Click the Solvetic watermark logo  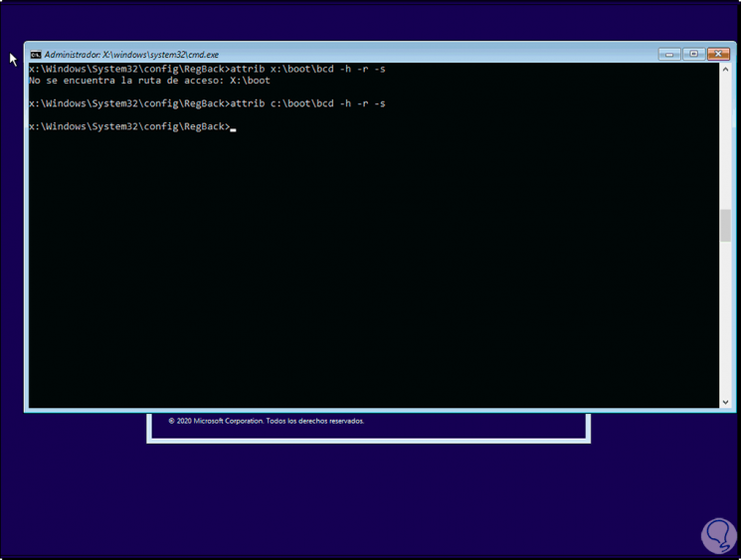coord(719,535)
